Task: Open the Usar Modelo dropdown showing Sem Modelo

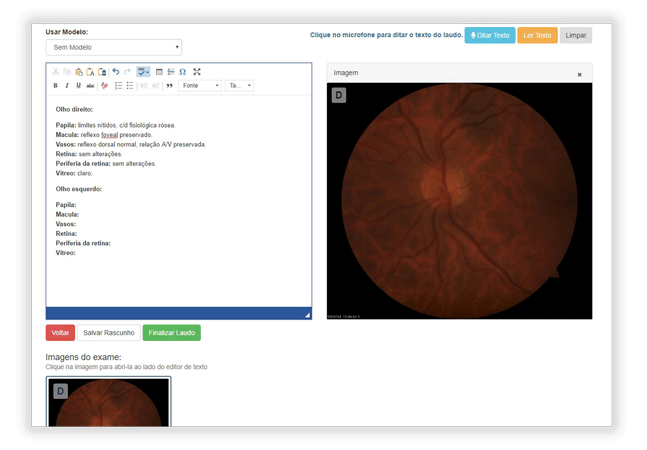Action: tap(114, 47)
